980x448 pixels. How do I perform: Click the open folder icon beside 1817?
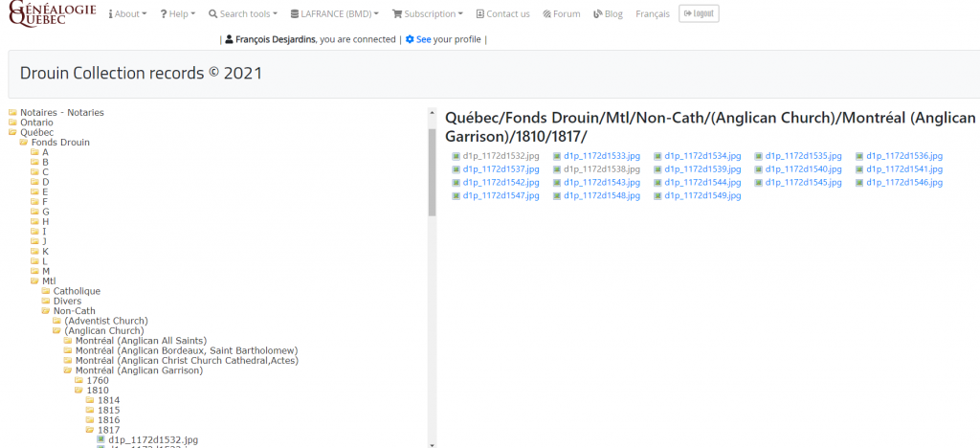[90, 430]
